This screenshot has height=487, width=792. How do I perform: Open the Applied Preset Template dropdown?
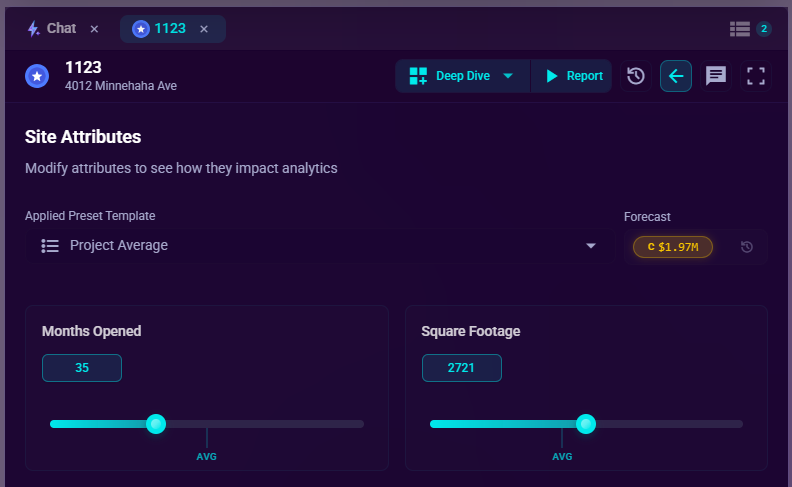320,246
